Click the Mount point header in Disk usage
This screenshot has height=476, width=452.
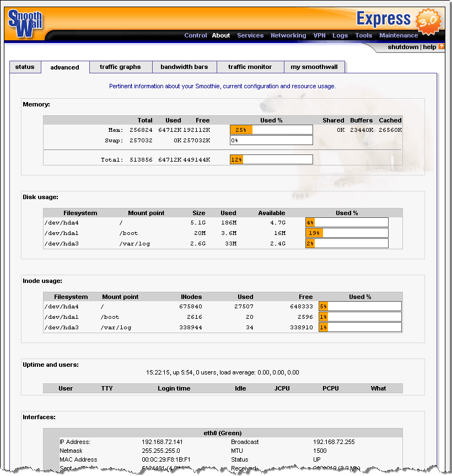coord(146,213)
